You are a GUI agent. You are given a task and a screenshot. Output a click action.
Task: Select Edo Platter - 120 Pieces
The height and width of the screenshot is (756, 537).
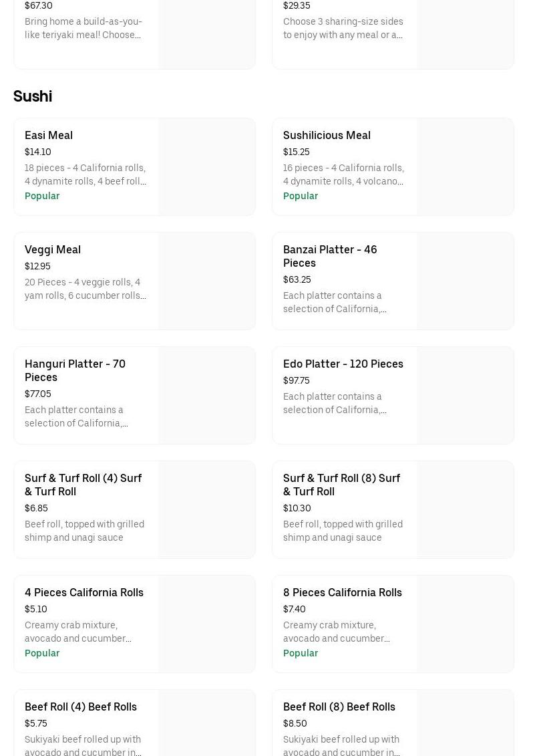coord(343,364)
